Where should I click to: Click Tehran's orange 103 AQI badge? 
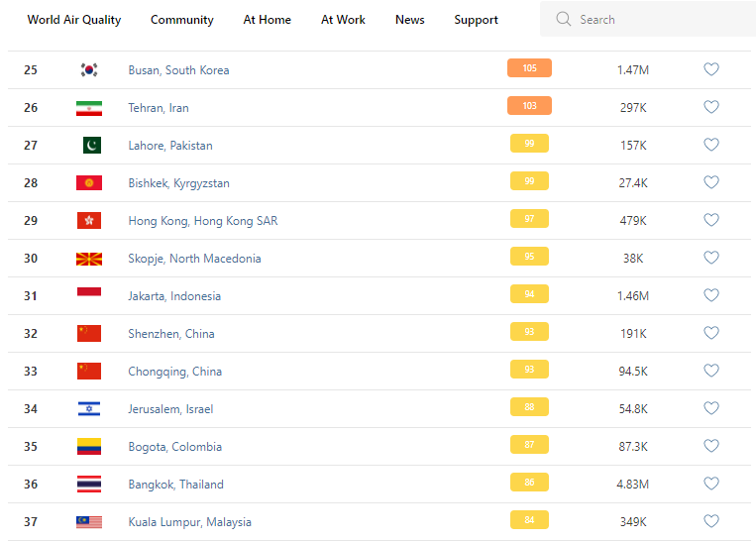click(529, 106)
